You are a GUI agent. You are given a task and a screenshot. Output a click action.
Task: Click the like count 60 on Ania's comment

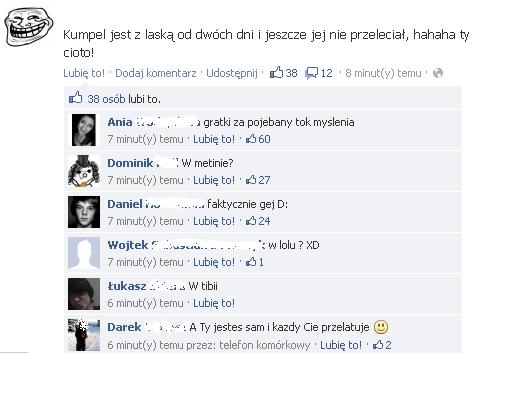pyautogui.click(x=264, y=139)
